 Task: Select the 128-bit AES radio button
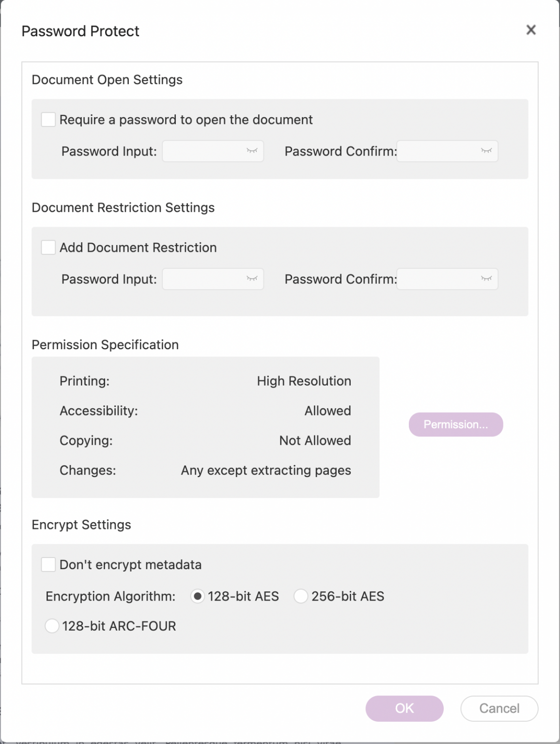coord(198,596)
